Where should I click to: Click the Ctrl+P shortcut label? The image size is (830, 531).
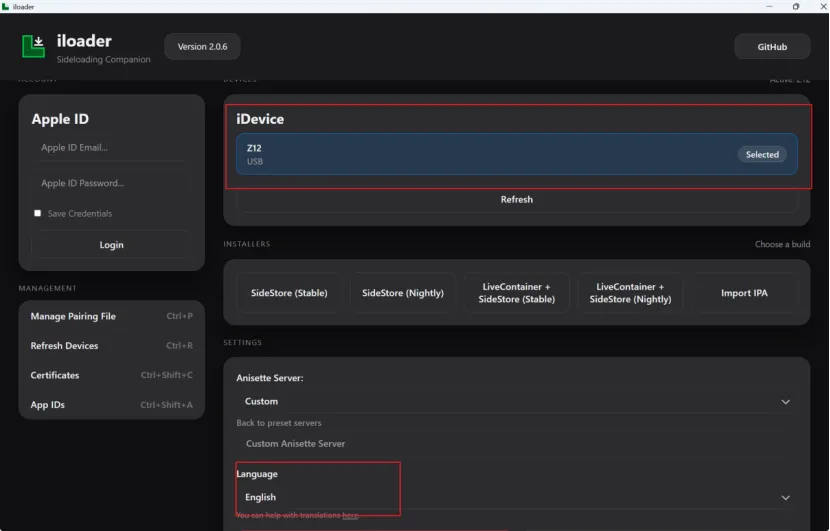coord(179,316)
